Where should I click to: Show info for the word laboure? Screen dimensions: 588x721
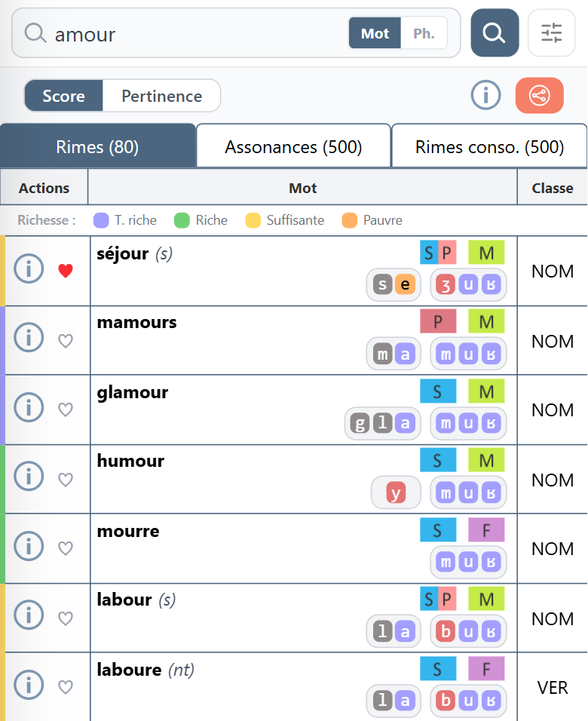29,685
